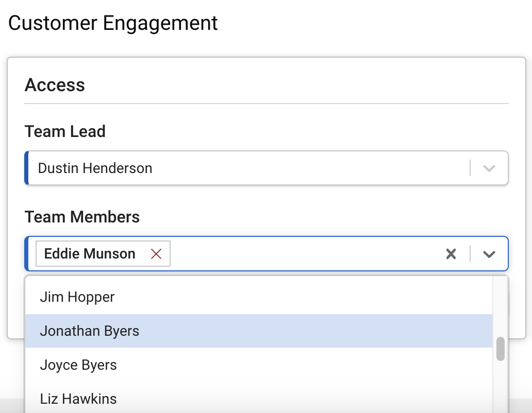
Task: Choose Jonathan Byers highlighted option
Action: [259, 331]
